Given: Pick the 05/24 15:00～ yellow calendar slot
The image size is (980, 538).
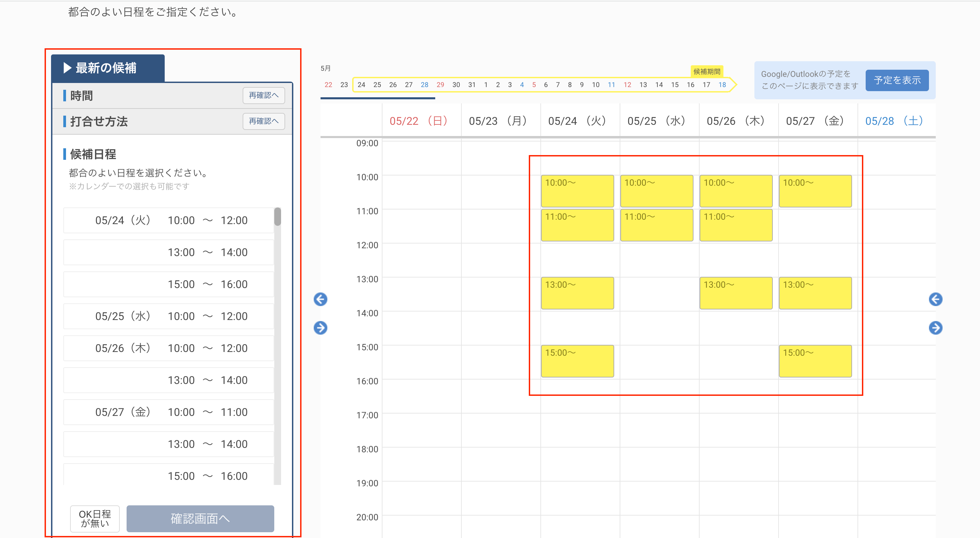Looking at the screenshot, I should [x=577, y=361].
